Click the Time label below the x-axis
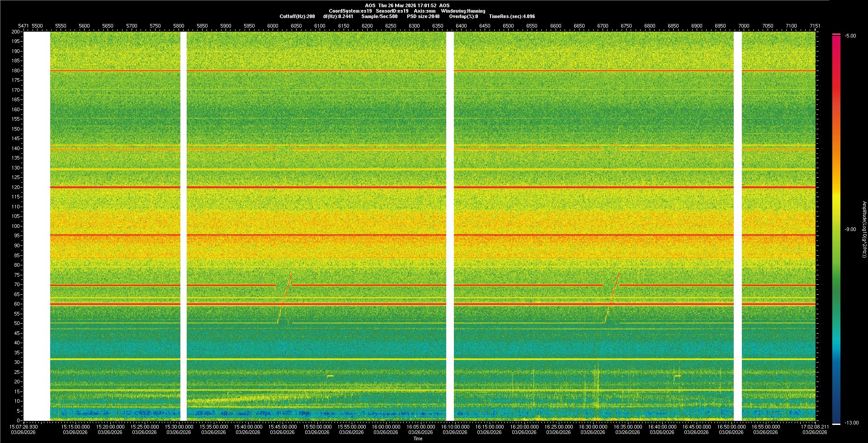This screenshot has height=443, width=868. click(x=418, y=438)
